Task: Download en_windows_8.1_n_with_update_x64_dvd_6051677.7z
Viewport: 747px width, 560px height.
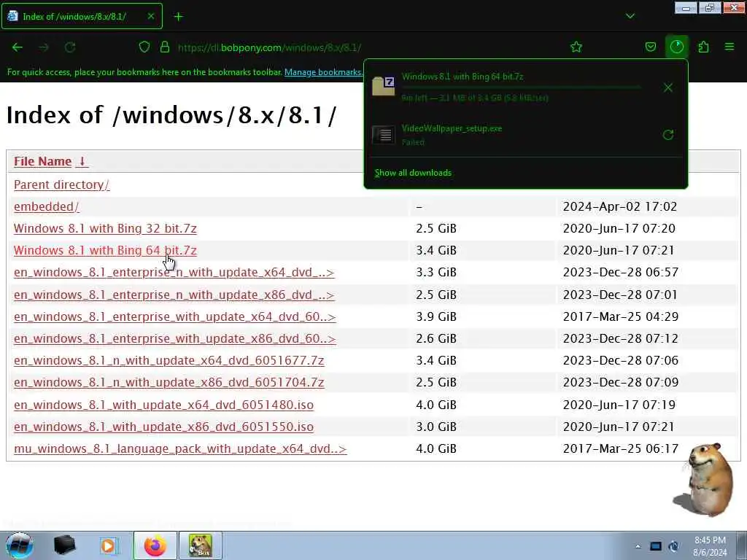Action: tap(169, 360)
